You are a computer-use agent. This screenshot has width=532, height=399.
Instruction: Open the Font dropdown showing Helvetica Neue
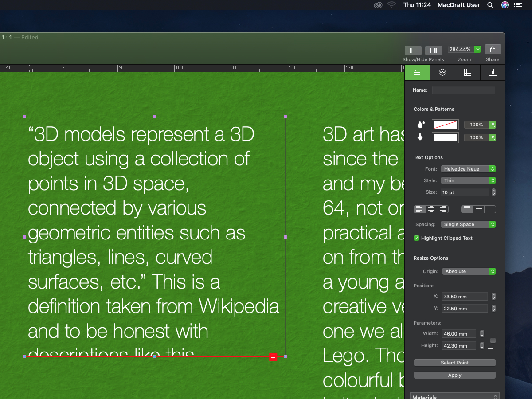click(468, 169)
